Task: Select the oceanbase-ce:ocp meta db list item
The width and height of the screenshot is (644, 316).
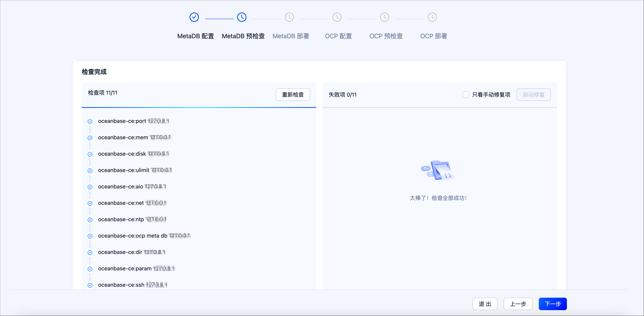Action: pos(144,236)
